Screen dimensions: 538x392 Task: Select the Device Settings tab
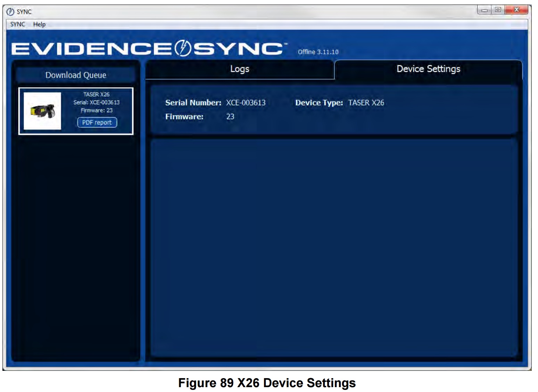(428, 69)
